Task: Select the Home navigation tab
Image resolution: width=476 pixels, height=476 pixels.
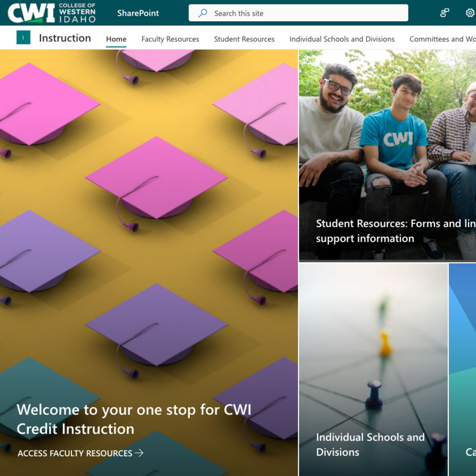Action: pos(116,39)
